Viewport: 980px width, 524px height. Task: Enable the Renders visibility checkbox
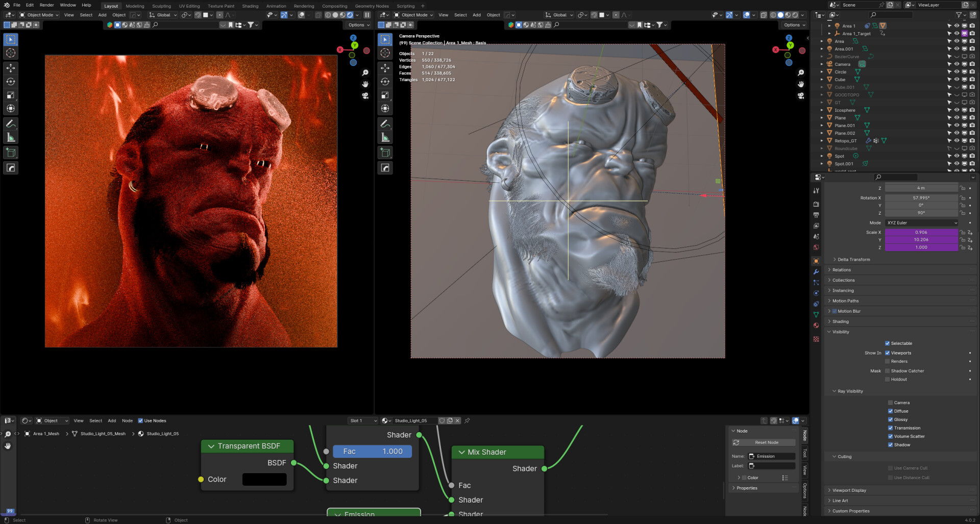click(888, 361)
